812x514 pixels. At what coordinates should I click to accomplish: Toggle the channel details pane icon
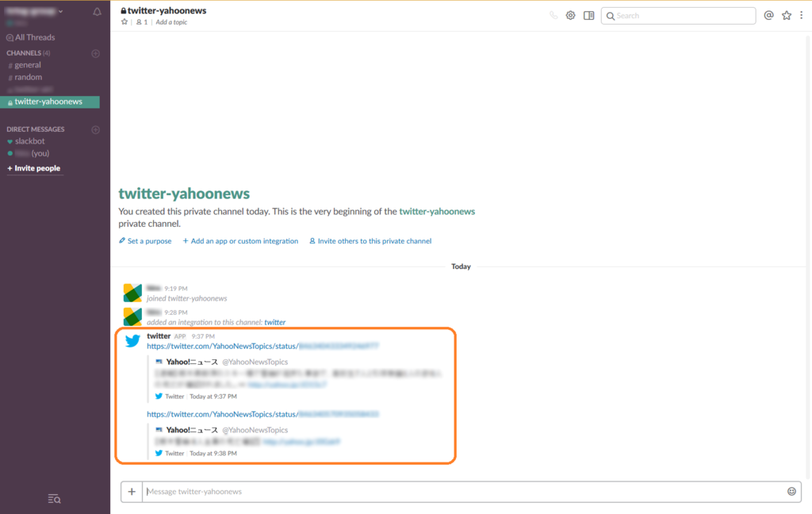[x=589, y=16]
